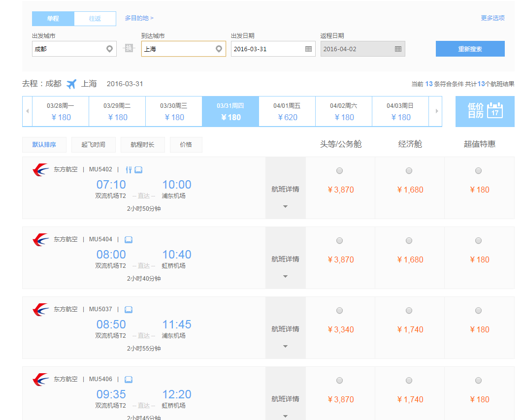Click China Eastern logo on MU5404 row

click(41, 240)
